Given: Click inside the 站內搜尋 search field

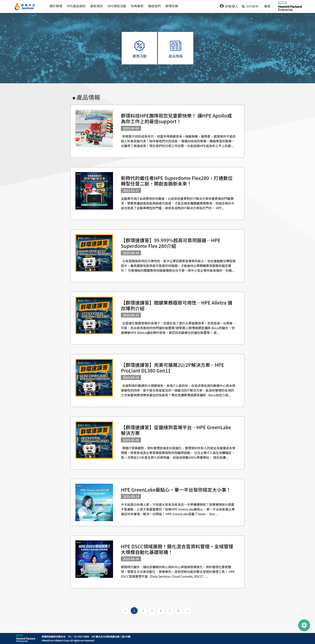Looking at the screenshot, I should [x=254, y=6].
